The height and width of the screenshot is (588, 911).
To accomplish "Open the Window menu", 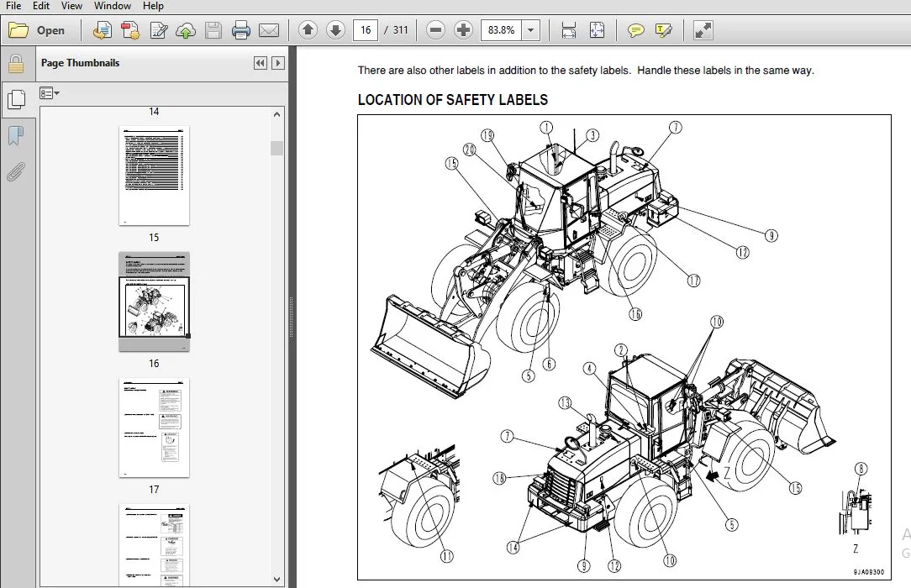I will pos(112,6).
